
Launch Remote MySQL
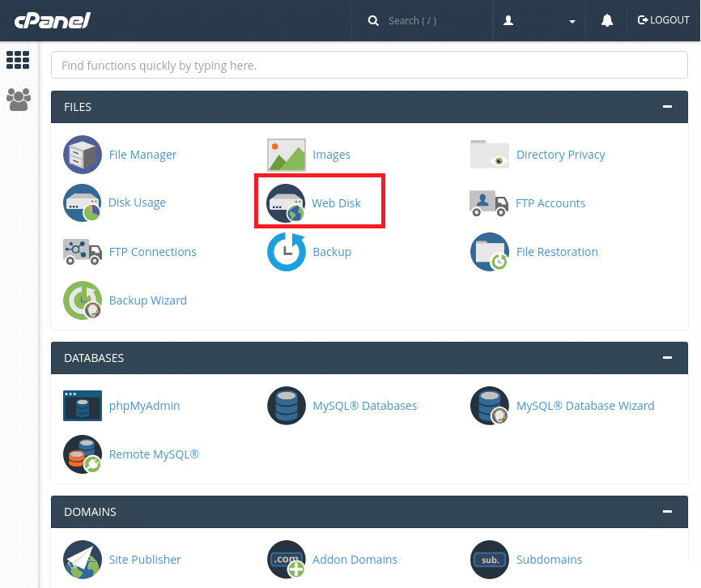pos(154,454)
